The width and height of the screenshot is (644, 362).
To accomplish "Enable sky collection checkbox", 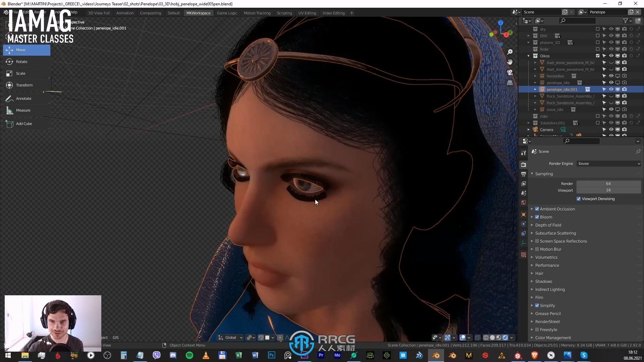I will point(597,29).
